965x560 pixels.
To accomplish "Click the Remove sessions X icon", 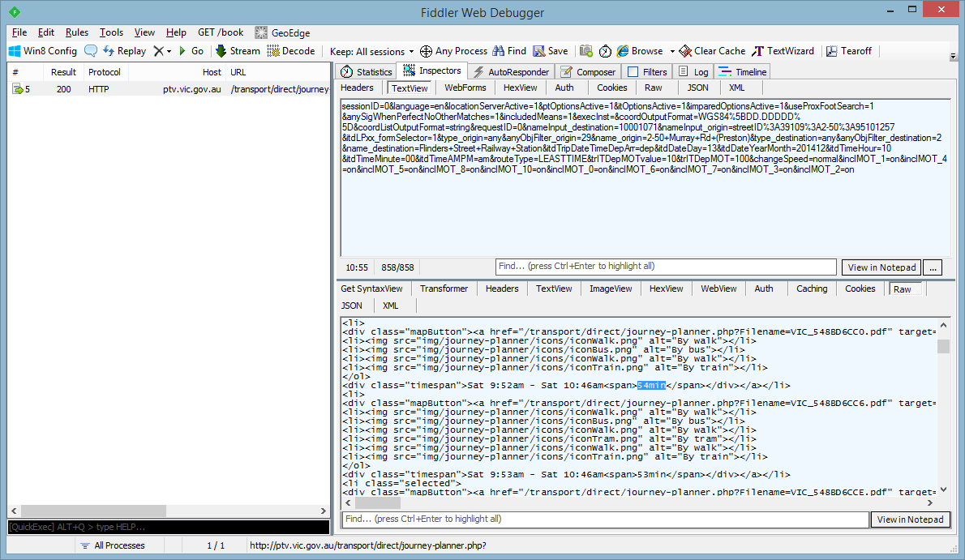I will pyautogui.click(x=159, y=51).
